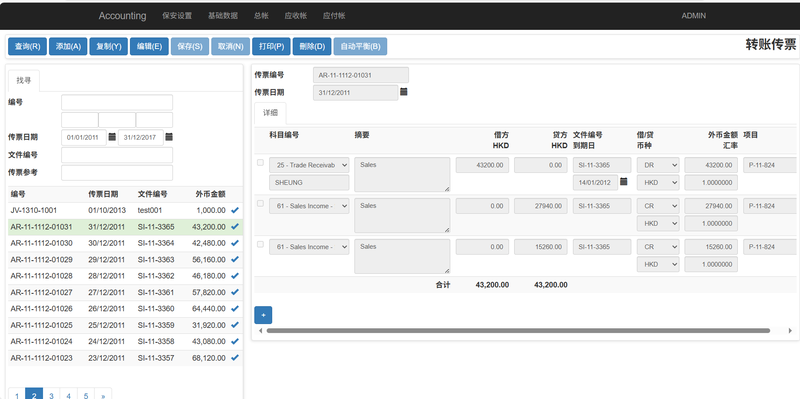
Task: Tick checkbox for 27940.00 Sales Income line
Action: point(260,204)
